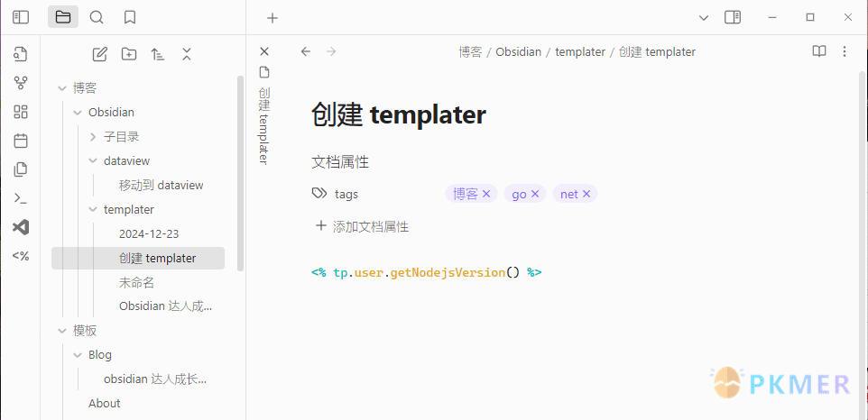The width and height of the screenshot is (868, 420).
Task: Open the more options three-dot menu
Action: tap(845, 51)
